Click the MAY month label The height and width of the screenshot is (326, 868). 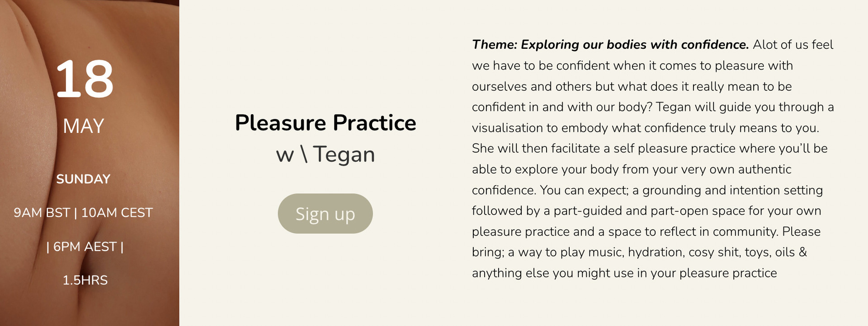tap(84, 126)
